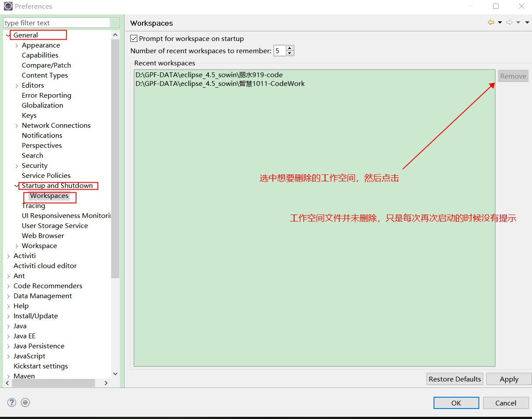Select Appearance in the preferences tree

[x=41, y=45]
